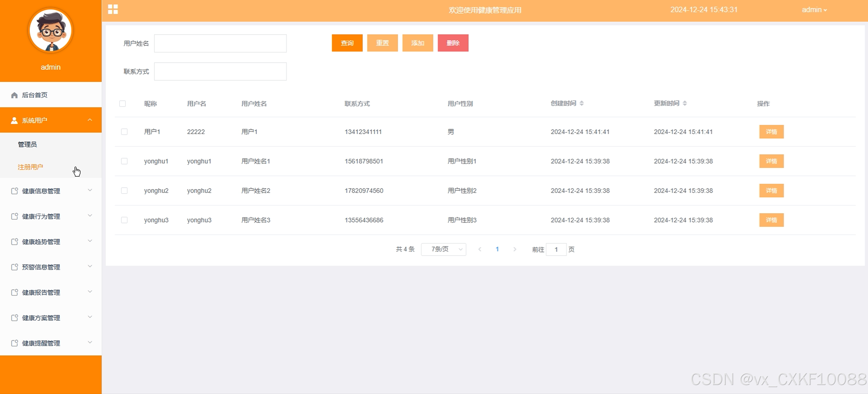
Task: Sort by 创建时间 using sort arrows
Action: click(x=581, y=103)
